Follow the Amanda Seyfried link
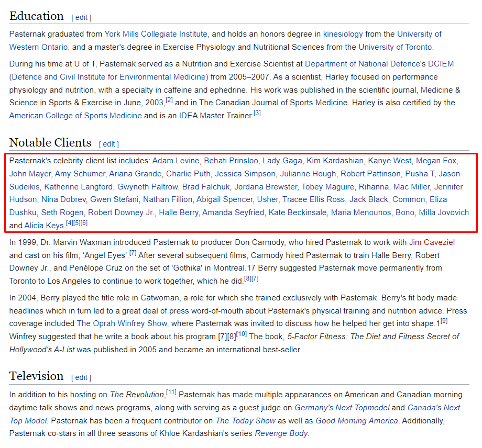The width and height of the screenshot is (482, 448). pyautogui.click(x=233, y=212)
